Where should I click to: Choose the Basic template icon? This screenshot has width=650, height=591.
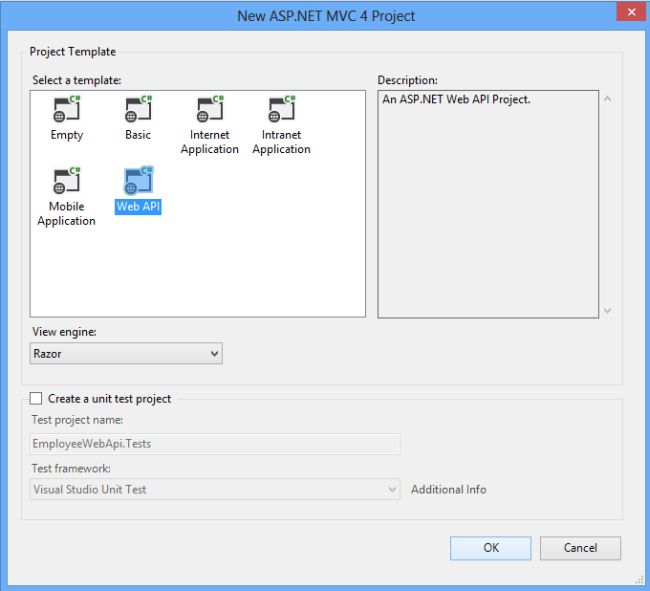point(138,109)
